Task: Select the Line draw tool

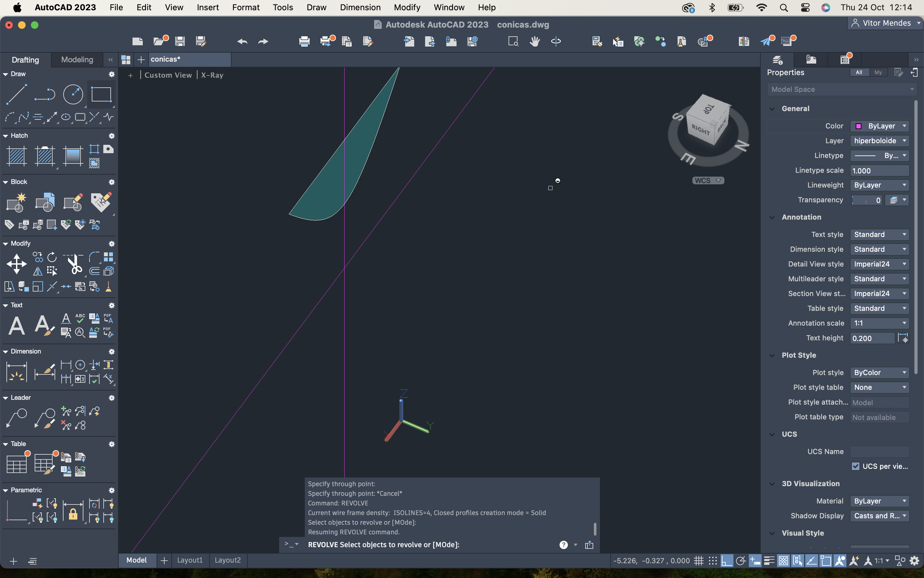Action: click(17, 94)
